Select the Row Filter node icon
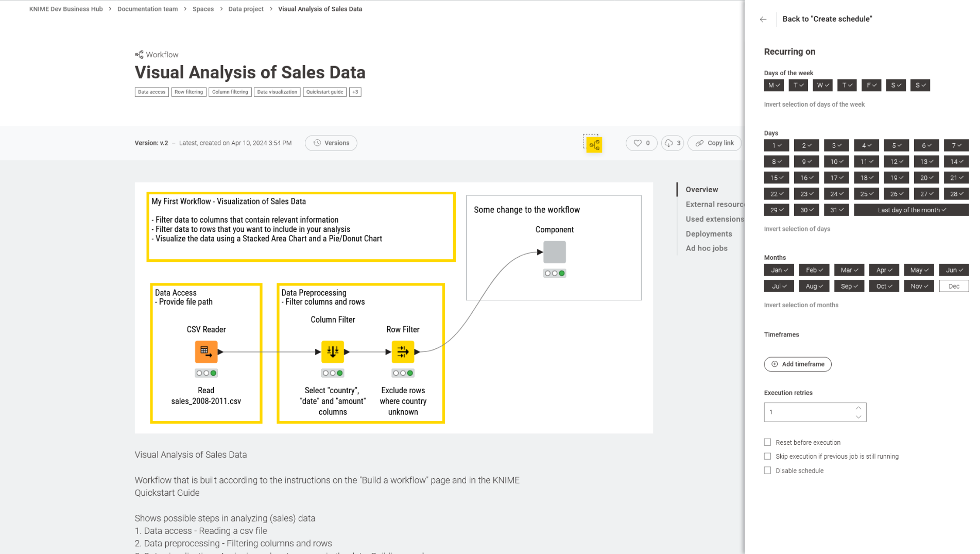 (x=403, y=352)
